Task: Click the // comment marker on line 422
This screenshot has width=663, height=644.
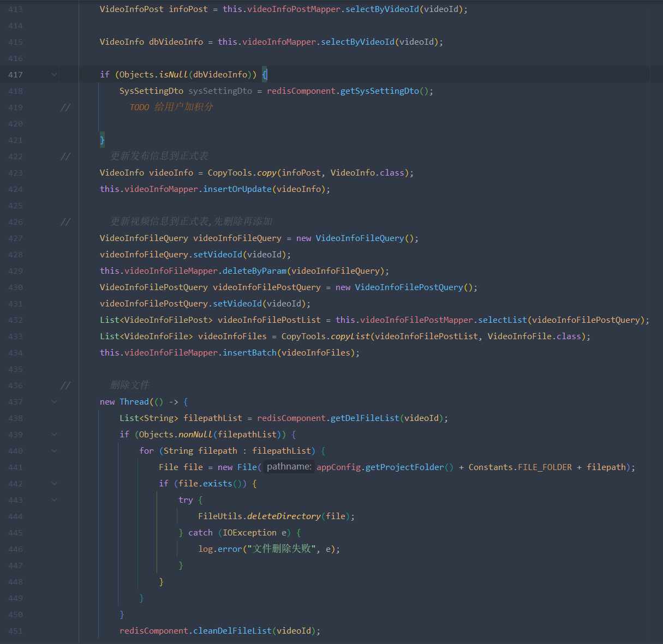Action: coord(65,157)
